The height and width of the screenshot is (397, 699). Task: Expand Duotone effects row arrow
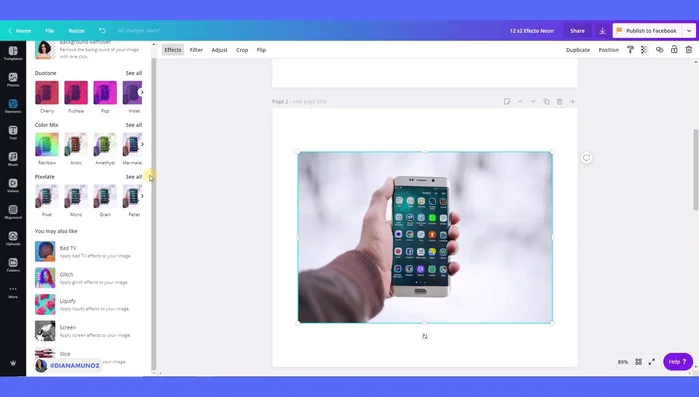click(142, 92)
